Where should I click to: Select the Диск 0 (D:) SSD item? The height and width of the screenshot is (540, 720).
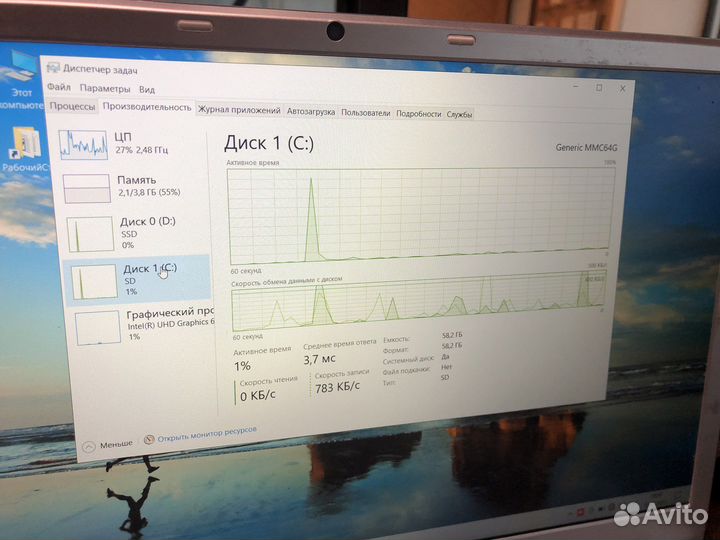click(90, 234)
